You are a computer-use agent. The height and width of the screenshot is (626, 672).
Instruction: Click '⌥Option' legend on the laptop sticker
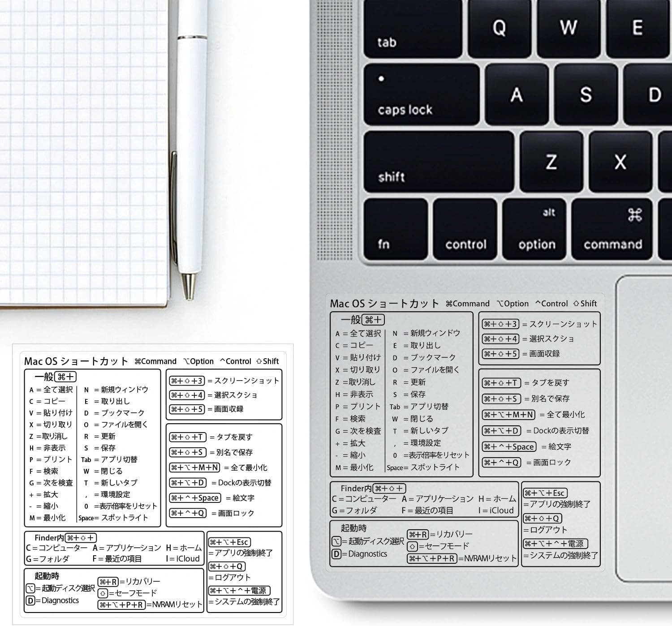coord(513,304)
